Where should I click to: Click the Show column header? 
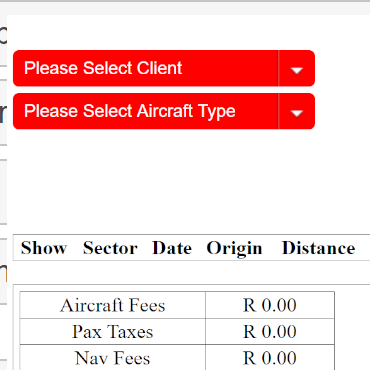tap(44, 248)
